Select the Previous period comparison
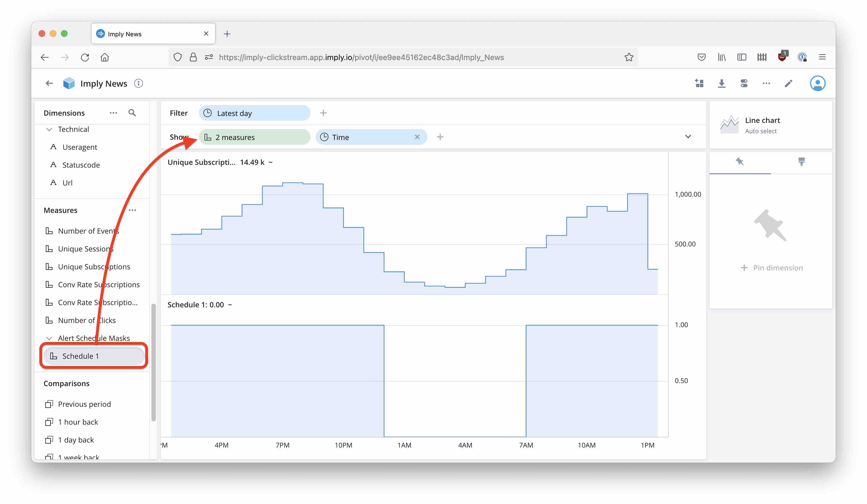The image size is (867, 504). coord(84,404)
